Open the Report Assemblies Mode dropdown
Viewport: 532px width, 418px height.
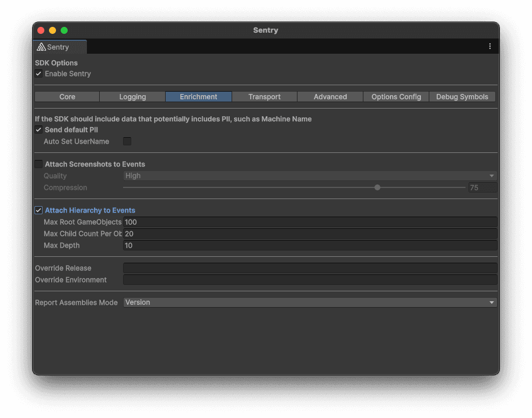[310, 302]
